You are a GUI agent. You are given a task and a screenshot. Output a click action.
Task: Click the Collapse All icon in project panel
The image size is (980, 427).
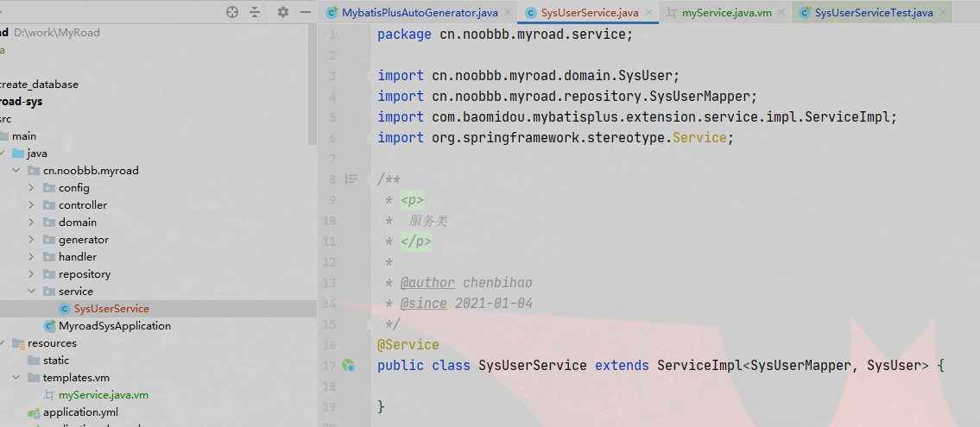click(x=255, y=12)
